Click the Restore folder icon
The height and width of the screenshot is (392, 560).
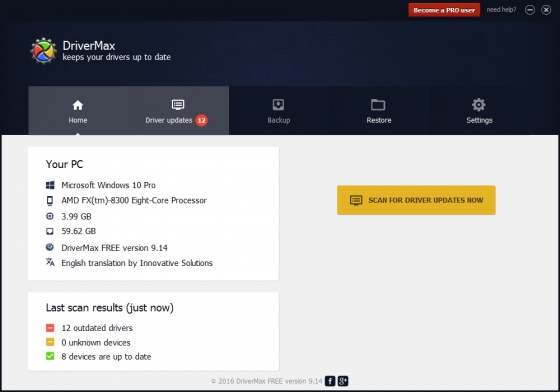[378, 105]
